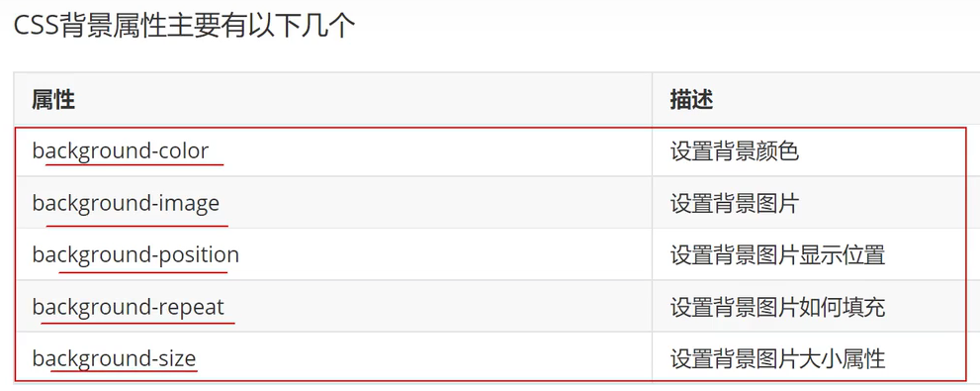Image resolution: width=980 pixels, height=391 pixels.
Task: Select the background-image property text
Action: click(126, 203)
